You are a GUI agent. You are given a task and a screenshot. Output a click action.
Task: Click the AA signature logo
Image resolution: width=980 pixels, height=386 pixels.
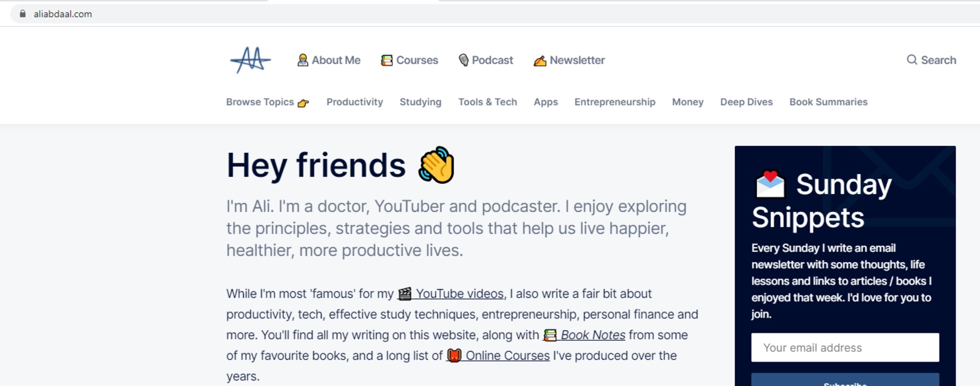pyautogui.click(x=251, y=60)
